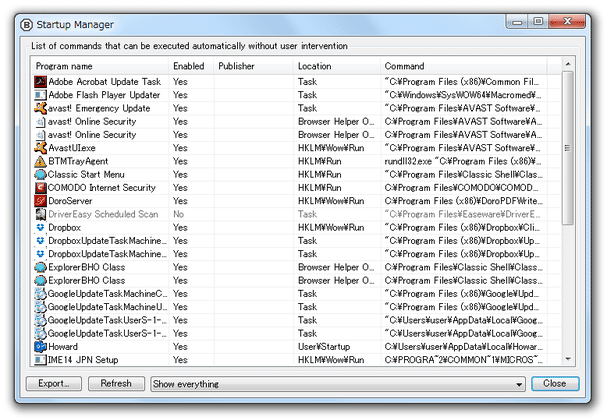The image size is (607, 420).
Task: Minimize the Startup Manager window
Action: tap(517, 22)
